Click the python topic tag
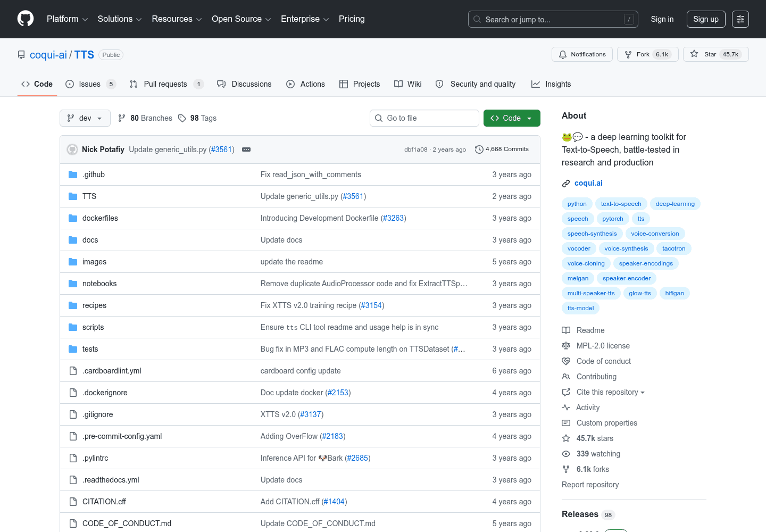The image size is (766, 532). pyautogui.click(x=577, y=204)
